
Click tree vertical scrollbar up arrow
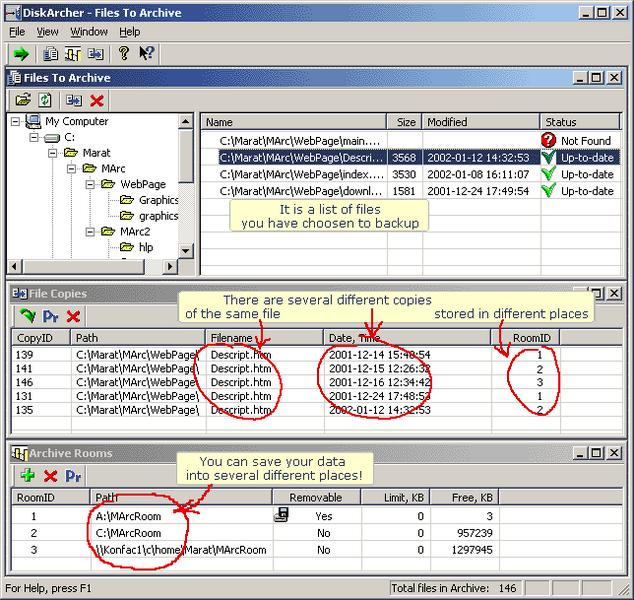(x=186, y=121)
